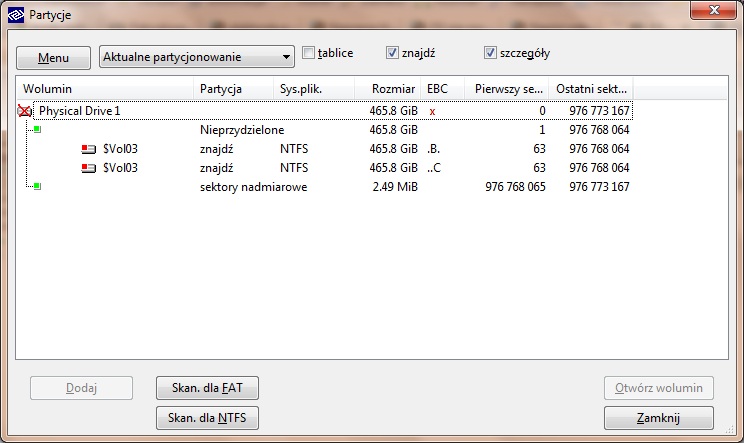Click the Dodaj button

[x=81, y=388]
